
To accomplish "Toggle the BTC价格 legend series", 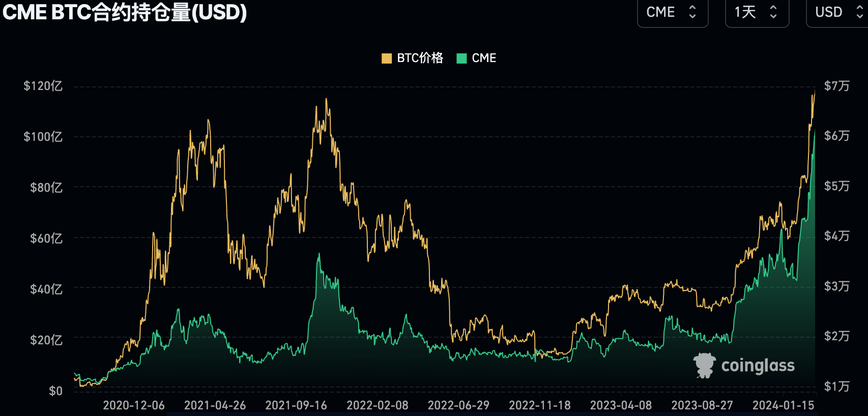I will [412, 58].
